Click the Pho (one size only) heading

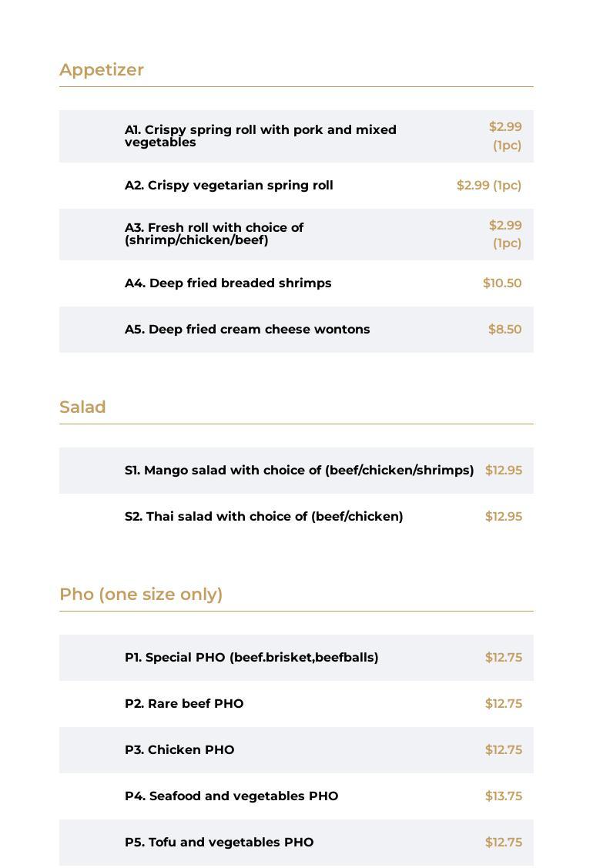[x=141, y=595]
